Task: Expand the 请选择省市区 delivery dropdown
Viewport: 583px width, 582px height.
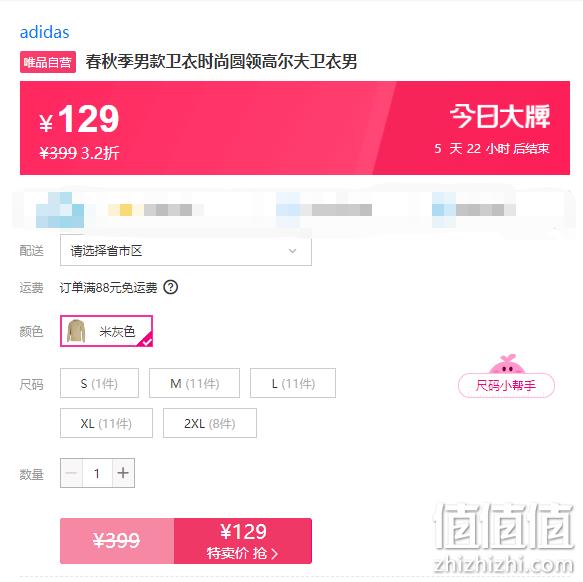Action: pyautogui.click(x=186, y=251)
